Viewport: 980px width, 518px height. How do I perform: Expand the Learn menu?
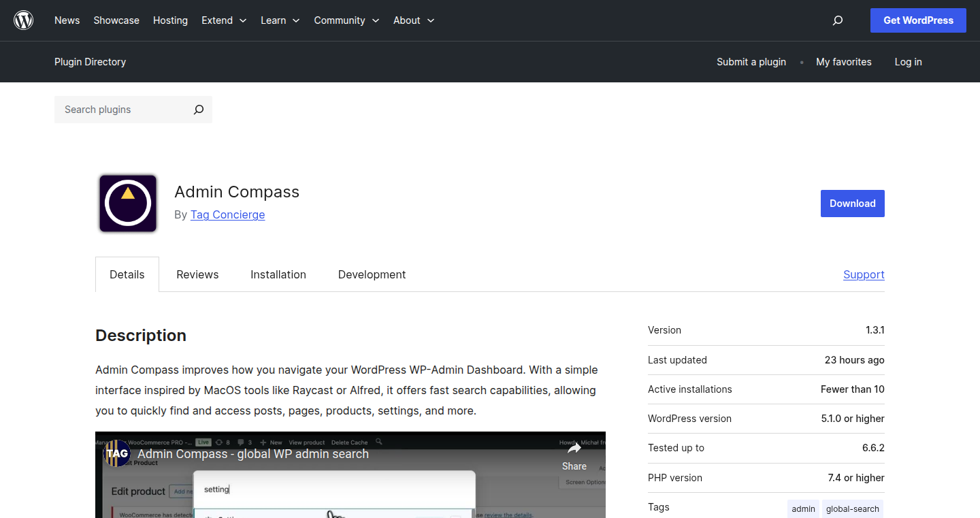(280, 20)
